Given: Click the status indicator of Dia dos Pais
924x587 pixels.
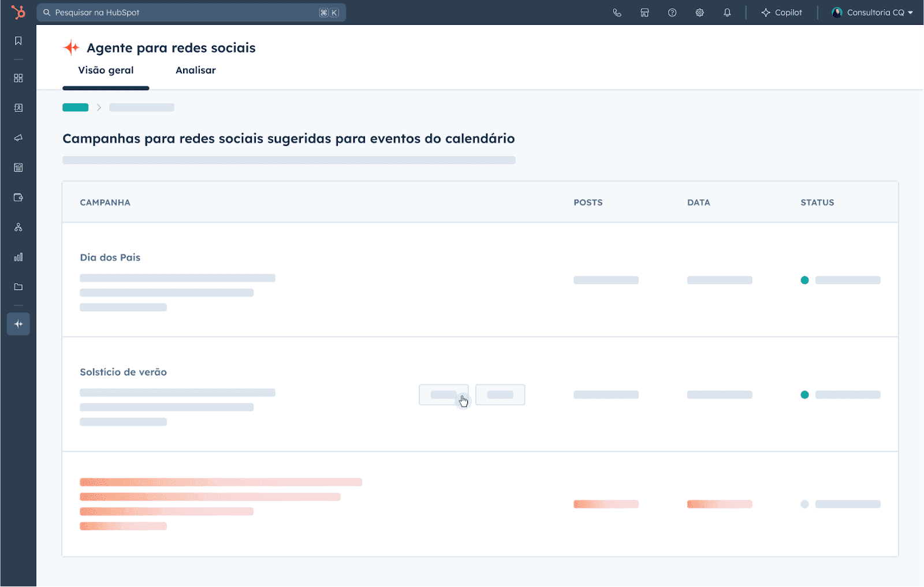Looking at the screenshot, I should click(804, 281).
